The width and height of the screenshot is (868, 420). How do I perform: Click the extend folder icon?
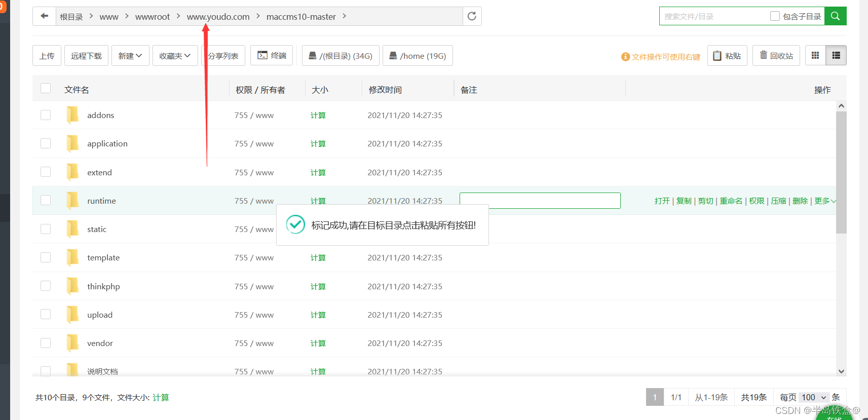tap(72, 172)
